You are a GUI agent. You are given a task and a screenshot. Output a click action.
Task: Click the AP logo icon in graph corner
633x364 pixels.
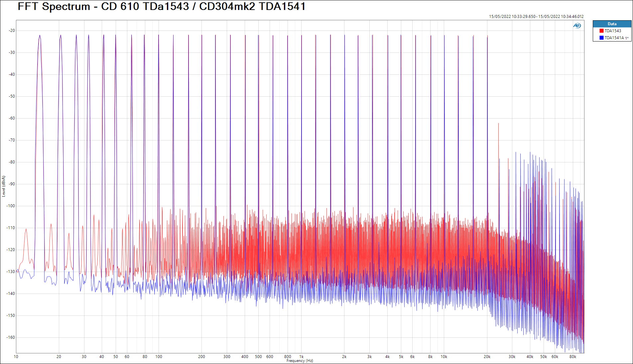577,26
